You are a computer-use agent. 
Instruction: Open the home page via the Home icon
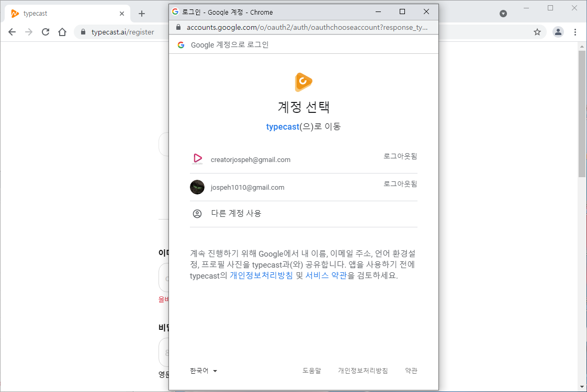pyautogui.click(x=62, y=32)
